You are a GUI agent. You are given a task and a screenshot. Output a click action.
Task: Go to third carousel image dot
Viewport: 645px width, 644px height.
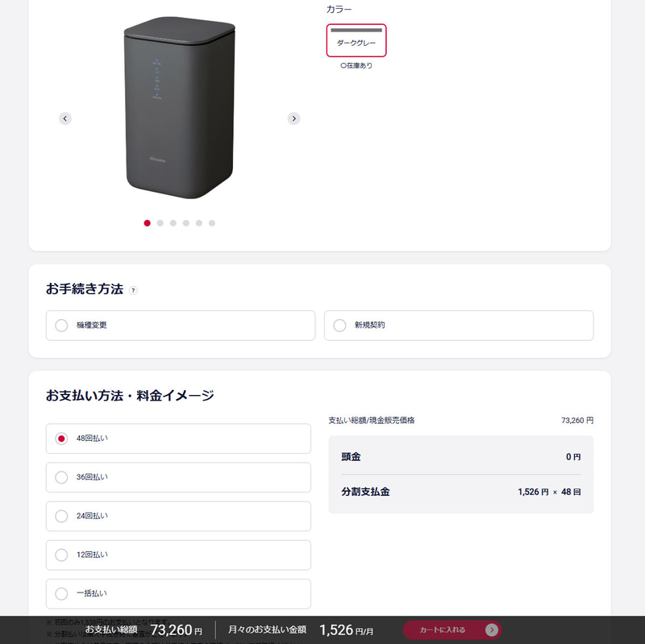click(173, 223)
